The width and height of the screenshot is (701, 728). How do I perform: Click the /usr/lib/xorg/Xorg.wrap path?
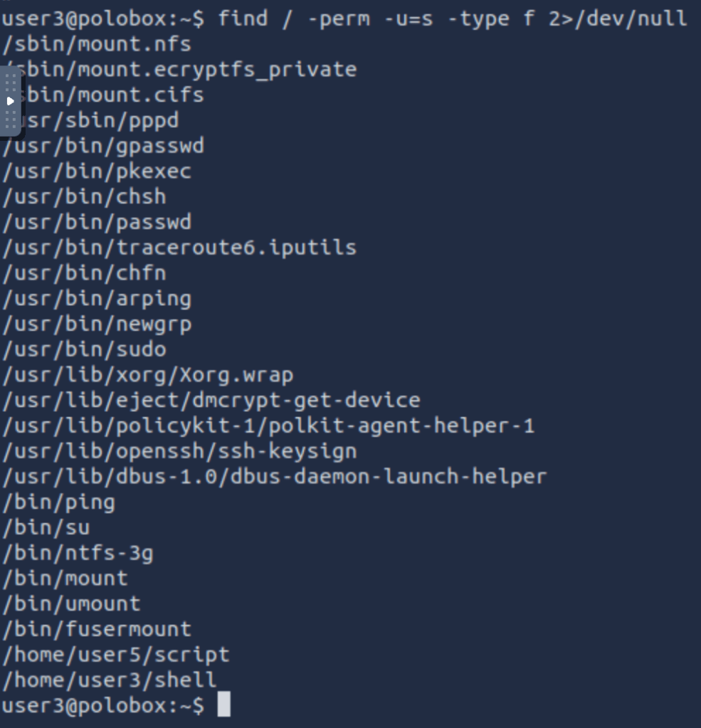148,374
